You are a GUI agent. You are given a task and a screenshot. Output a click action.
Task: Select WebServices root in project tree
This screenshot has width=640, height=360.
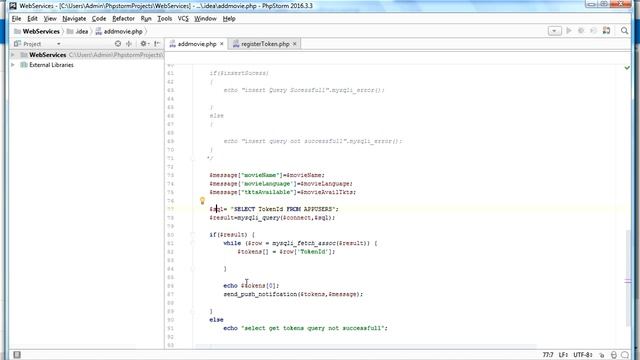click(x=47, y=55)
